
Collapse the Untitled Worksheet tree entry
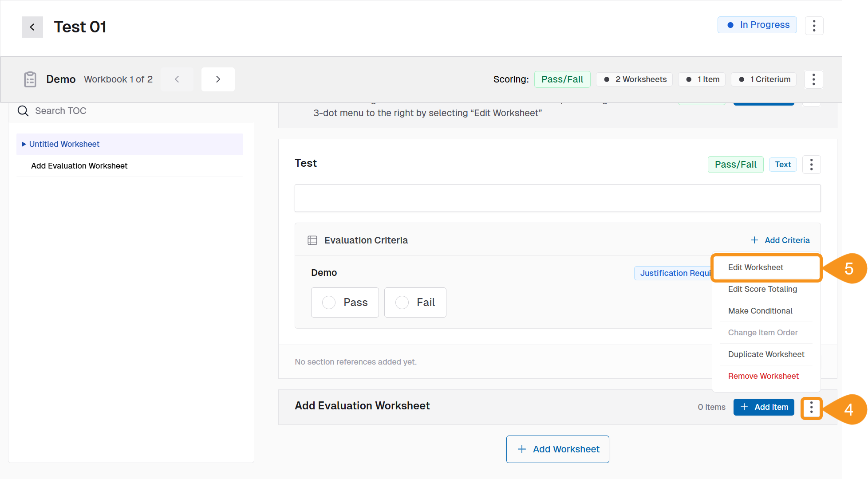click(x=24, y=144)
